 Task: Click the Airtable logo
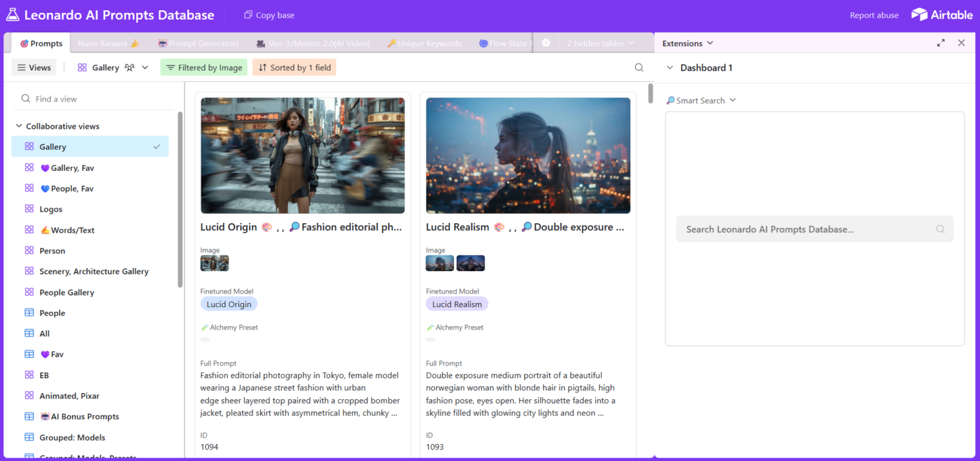click(942, 15)
